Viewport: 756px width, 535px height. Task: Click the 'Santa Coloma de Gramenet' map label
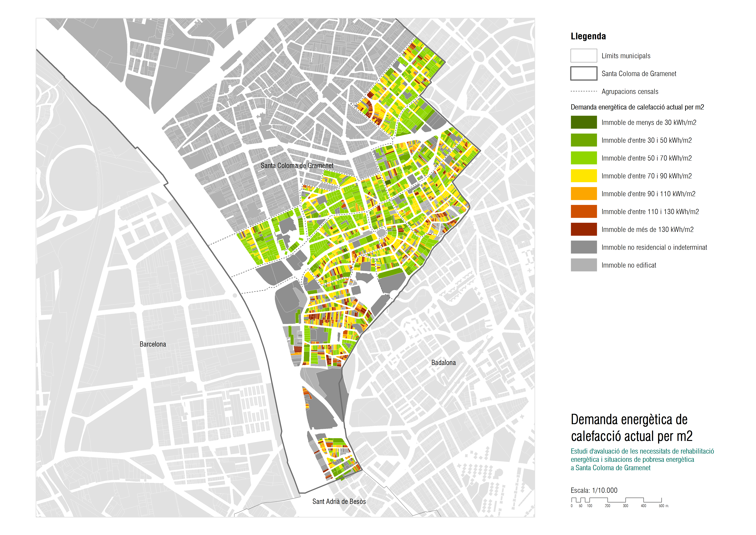point(297,165)
